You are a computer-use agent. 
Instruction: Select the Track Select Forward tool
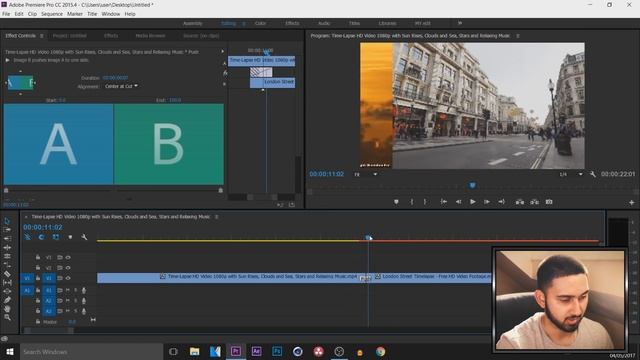pos(7,230)
